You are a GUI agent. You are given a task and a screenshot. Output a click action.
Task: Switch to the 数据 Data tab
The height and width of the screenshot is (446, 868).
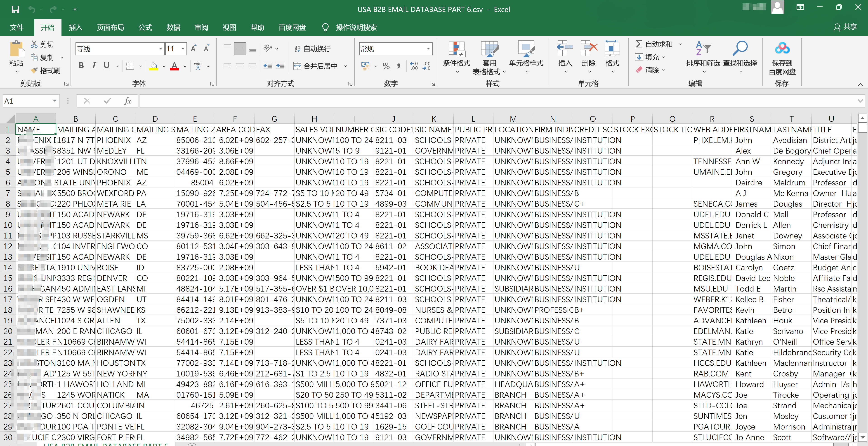point(173,27)
